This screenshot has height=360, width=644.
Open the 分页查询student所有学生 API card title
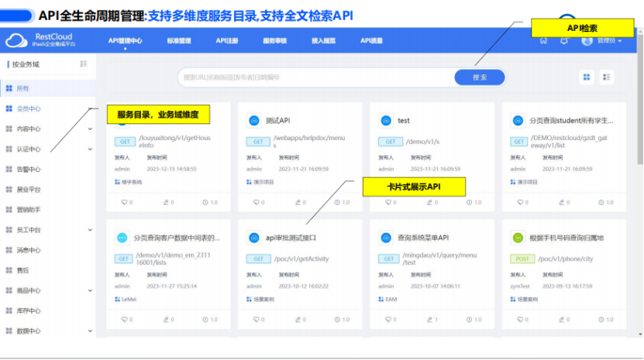click(570, 121)
